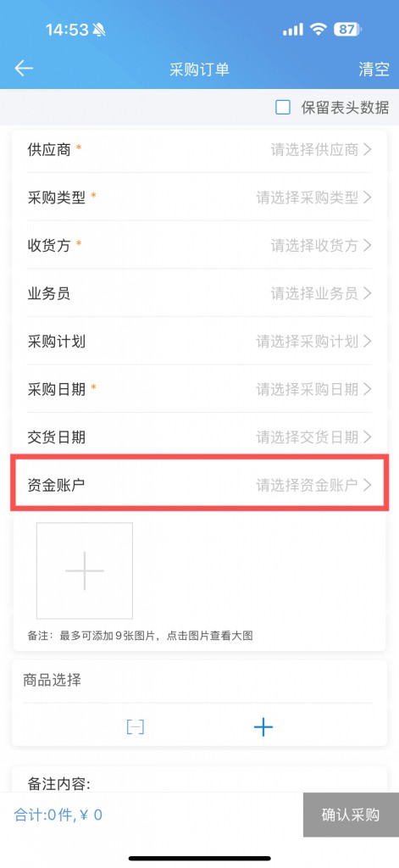Tap the 商品选择 section header
This screenshot has width=399, height=868.
(52, 680)
